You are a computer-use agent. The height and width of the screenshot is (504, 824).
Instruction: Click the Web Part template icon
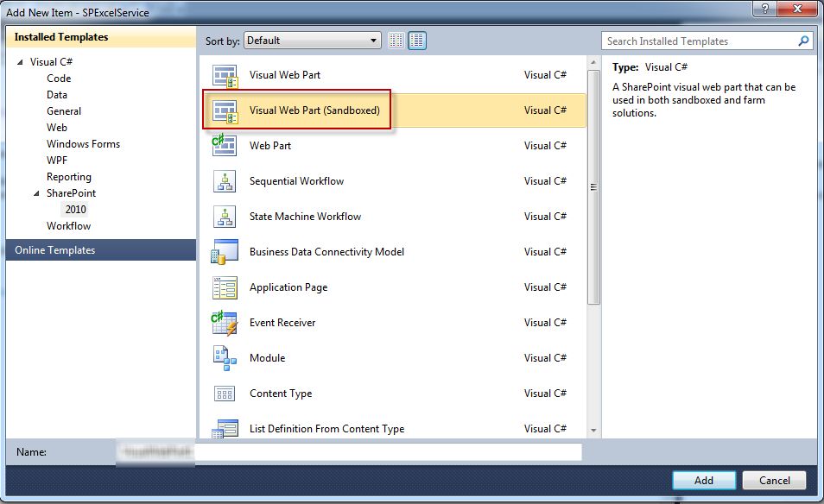coord(225,146)
